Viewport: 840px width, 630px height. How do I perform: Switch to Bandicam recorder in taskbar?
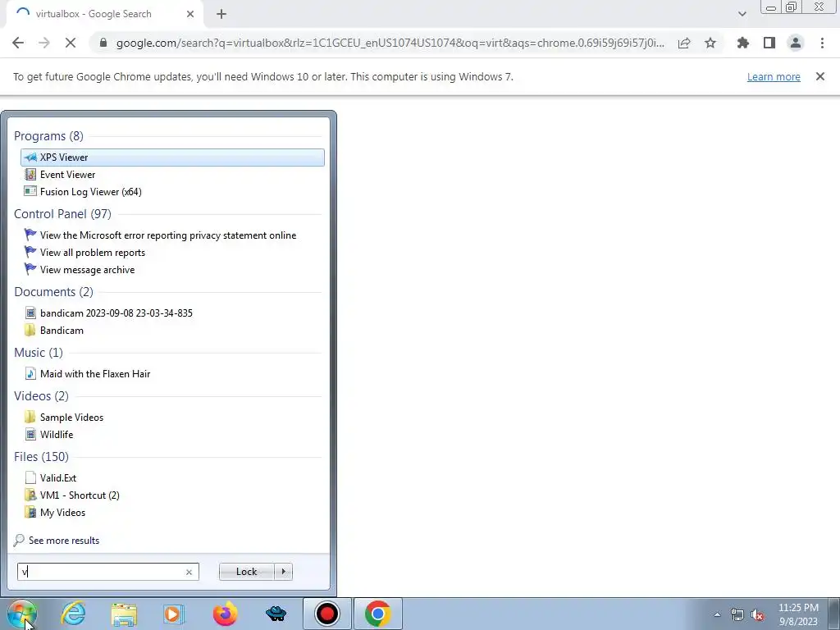tap(326, 614)
